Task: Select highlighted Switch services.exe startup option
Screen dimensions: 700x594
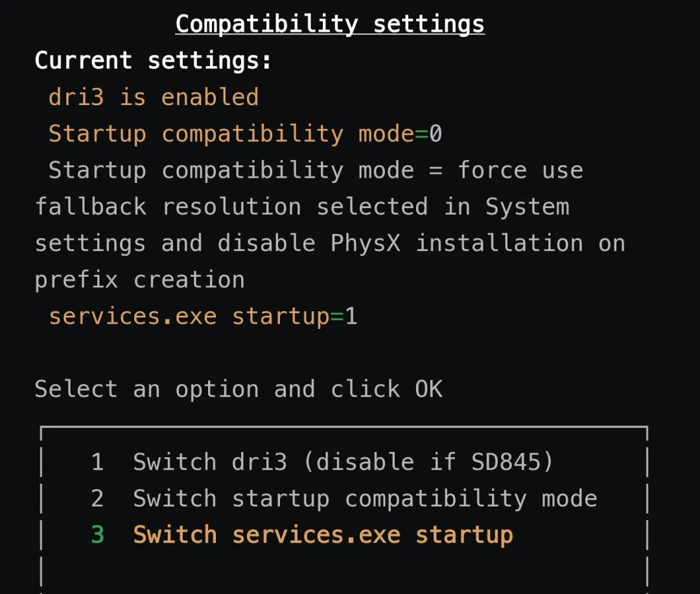Action: (x=344, y=535)
